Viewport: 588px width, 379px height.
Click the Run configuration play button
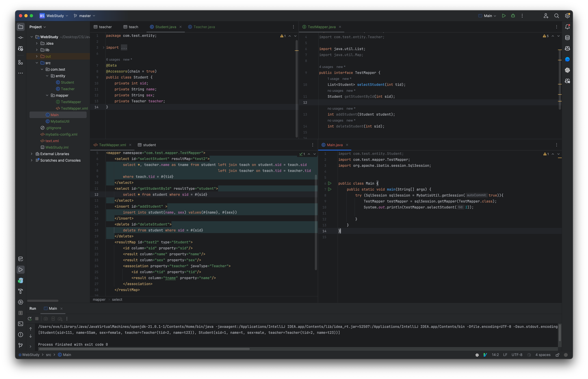(x=504, y=16)
